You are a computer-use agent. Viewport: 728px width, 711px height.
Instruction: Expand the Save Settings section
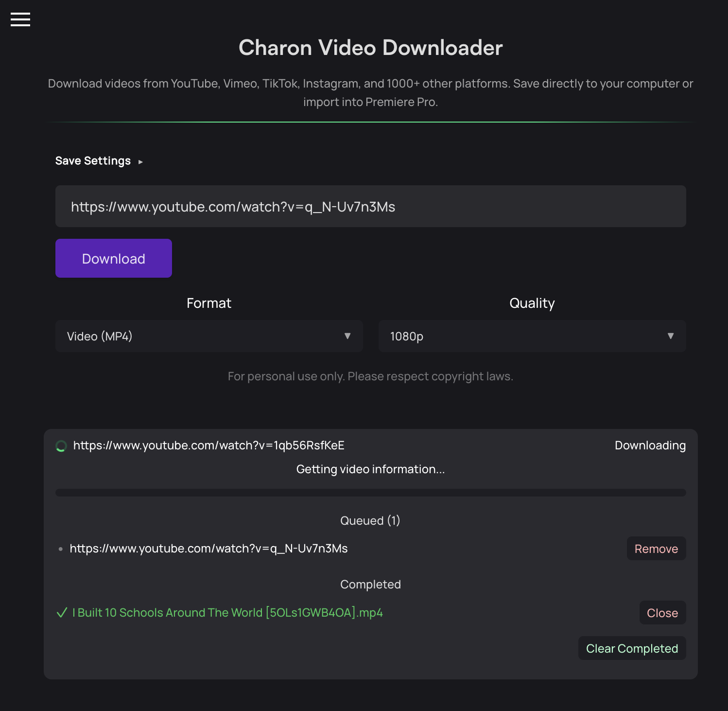tap(93, 160)
